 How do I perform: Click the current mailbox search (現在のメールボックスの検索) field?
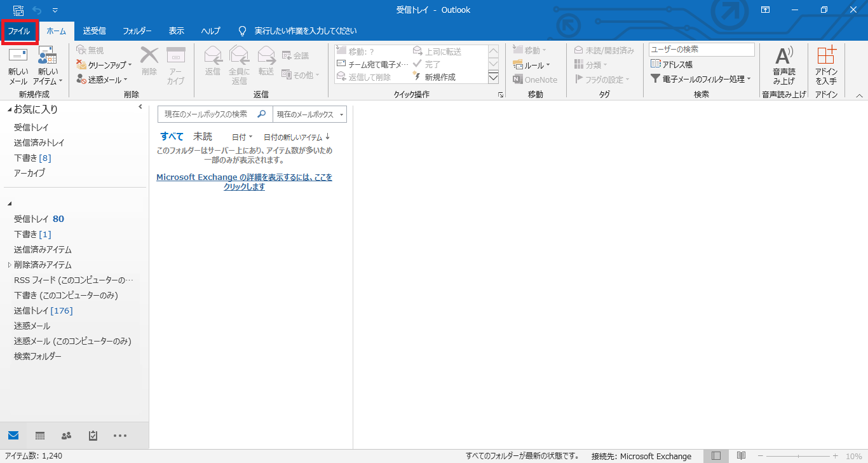pos(215,114)
